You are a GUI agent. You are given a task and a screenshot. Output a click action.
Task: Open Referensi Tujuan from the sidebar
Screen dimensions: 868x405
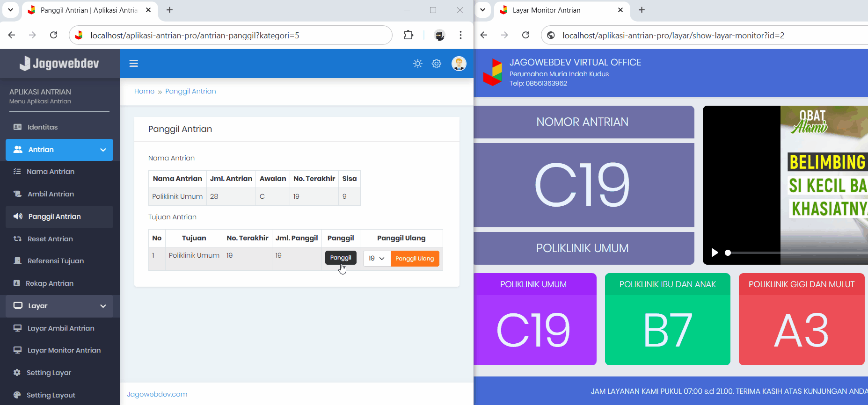coord(59,261)
